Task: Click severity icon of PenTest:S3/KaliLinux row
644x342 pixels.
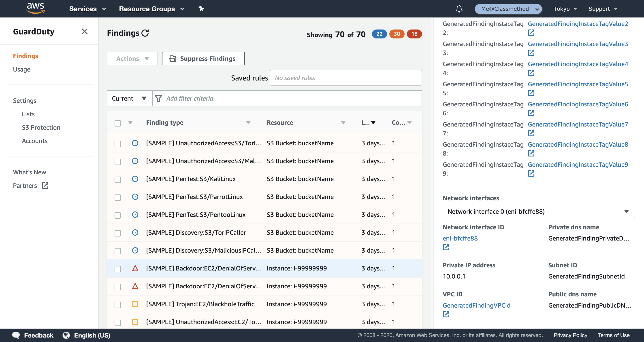Action: click(135, 179)
